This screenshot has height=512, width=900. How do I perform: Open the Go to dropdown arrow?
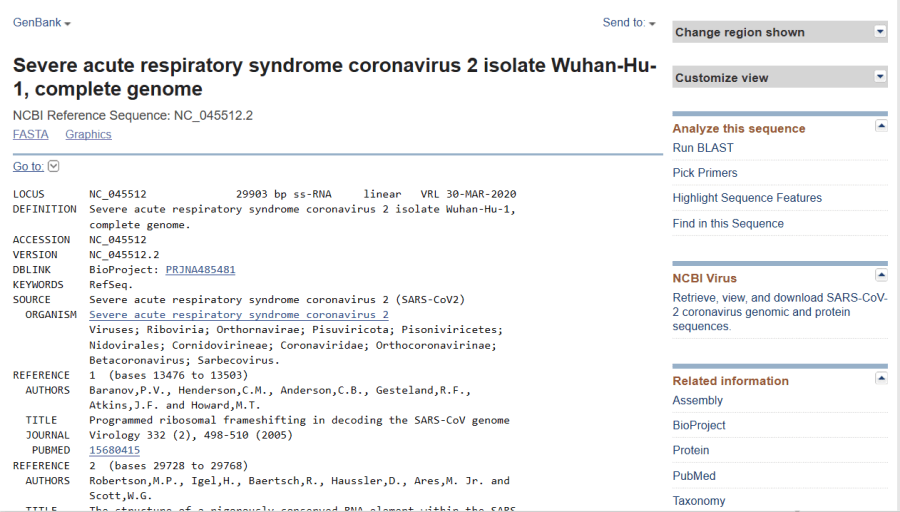54,167
